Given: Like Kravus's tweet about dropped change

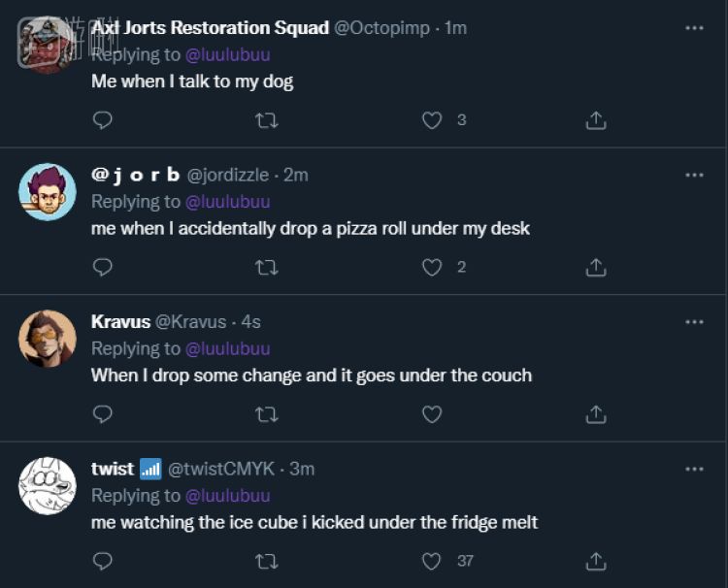Looking at the screenshot, I should [432, 414].
